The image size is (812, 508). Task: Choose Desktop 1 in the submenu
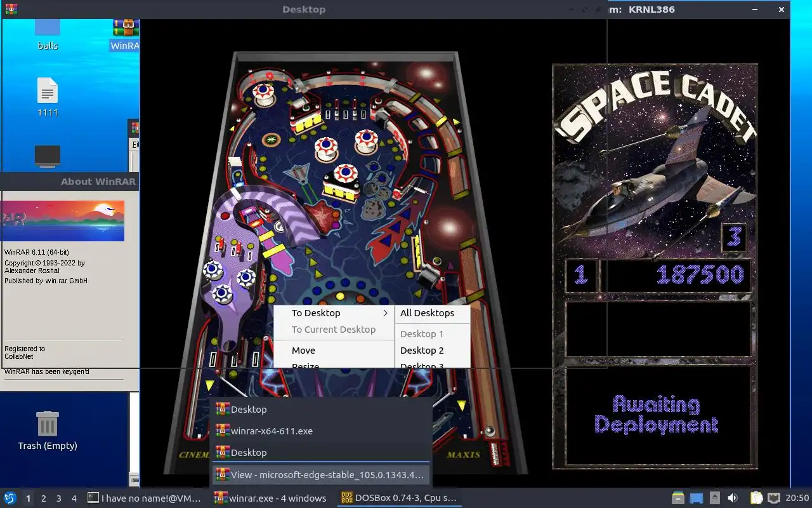coord(422,334)
